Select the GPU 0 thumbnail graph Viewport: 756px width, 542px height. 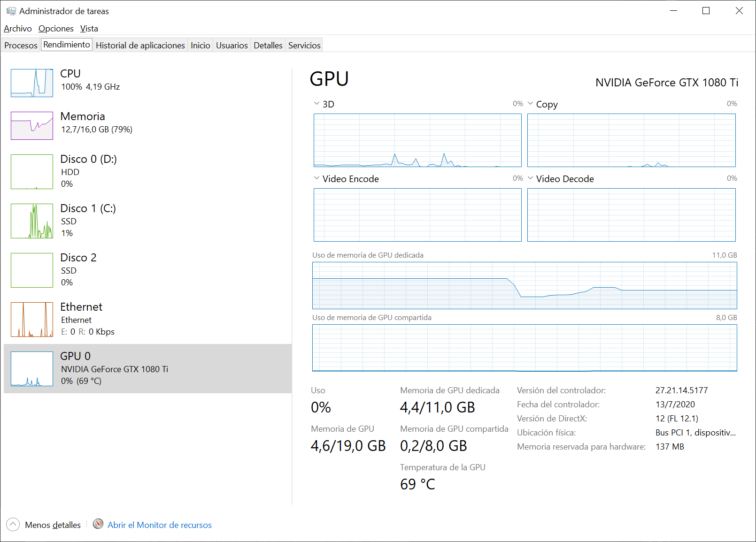[32, 369]
